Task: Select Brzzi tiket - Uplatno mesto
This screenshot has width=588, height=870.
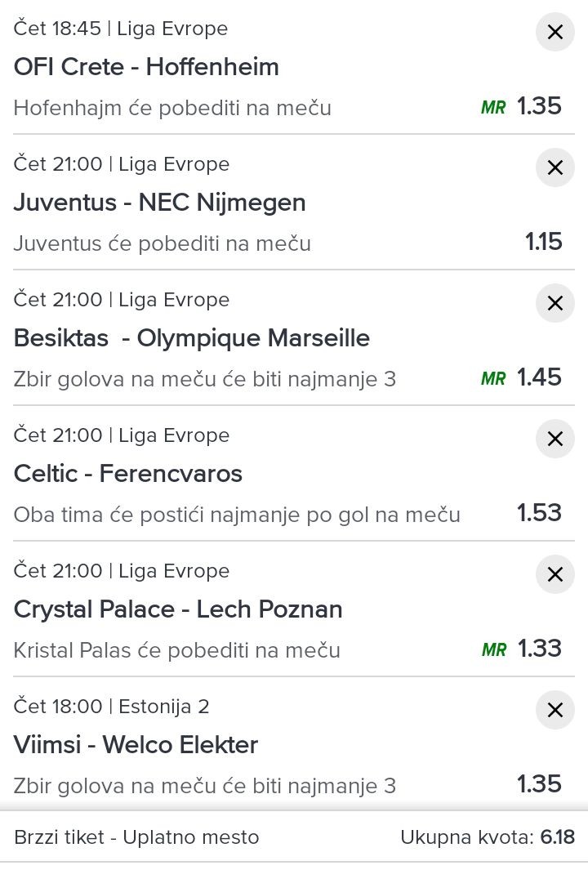Action: (x=136, y=837)
